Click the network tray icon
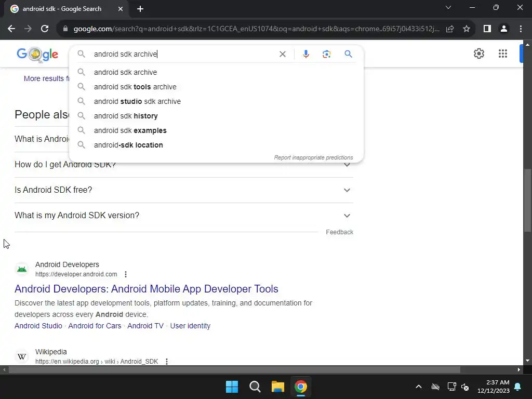Screen dimensions: 532x399 tap(451, 387)
